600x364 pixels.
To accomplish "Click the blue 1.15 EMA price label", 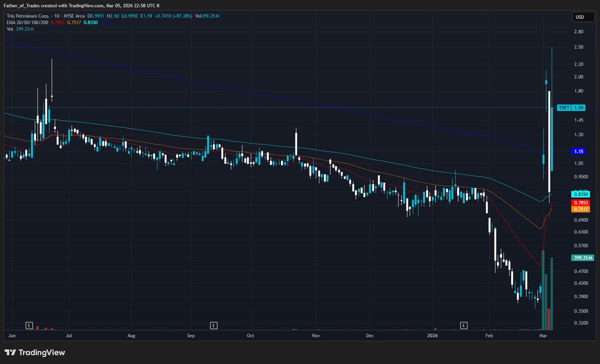I will point(579,151).
